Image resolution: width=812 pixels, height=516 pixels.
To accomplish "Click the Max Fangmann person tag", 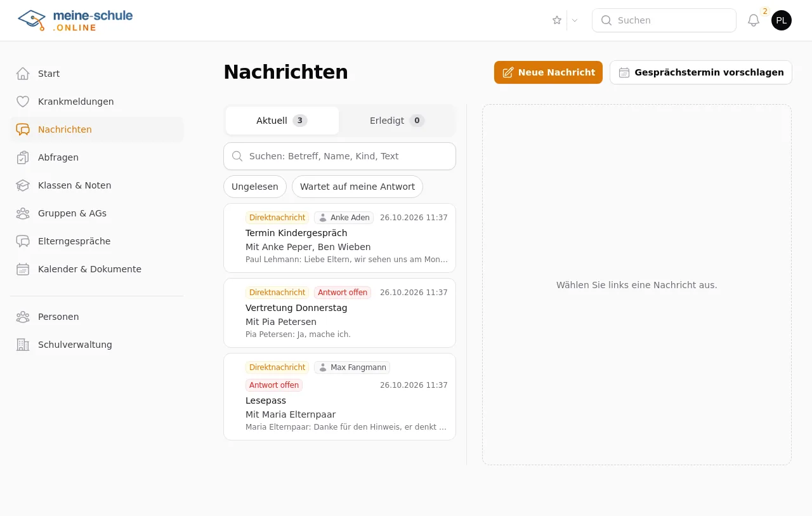I will pyautogui.click(x=352, y=367).
